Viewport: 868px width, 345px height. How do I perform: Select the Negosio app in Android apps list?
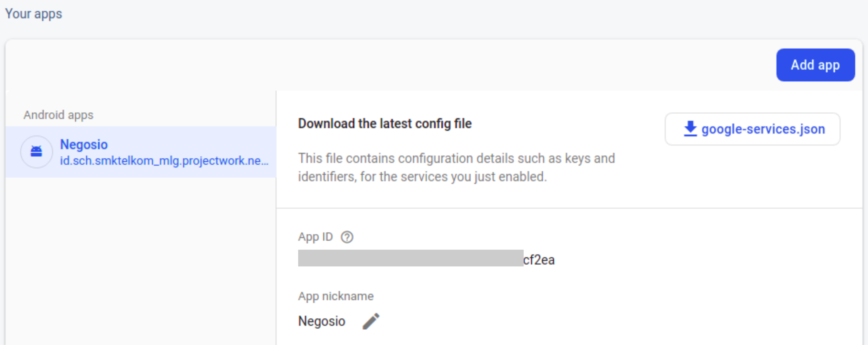tap(141, 152)
